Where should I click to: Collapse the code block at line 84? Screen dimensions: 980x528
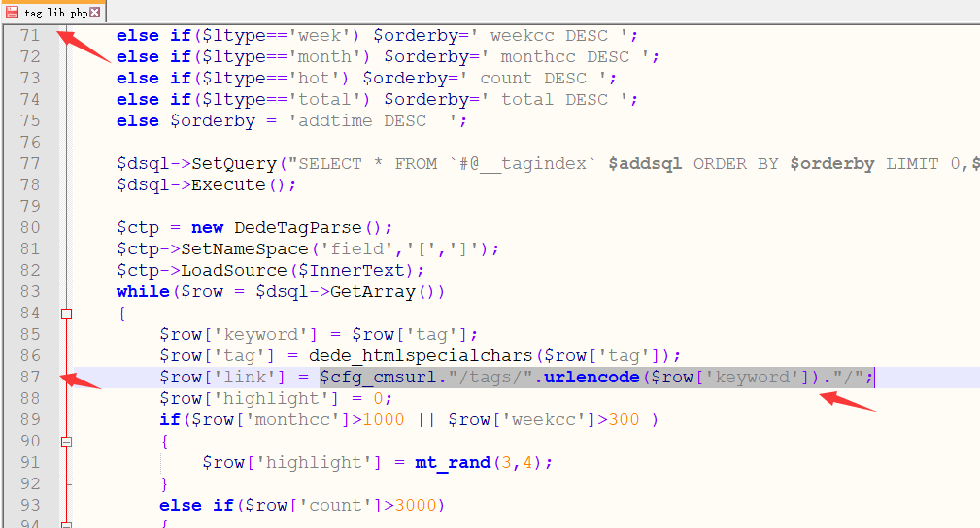coord(66,313)
